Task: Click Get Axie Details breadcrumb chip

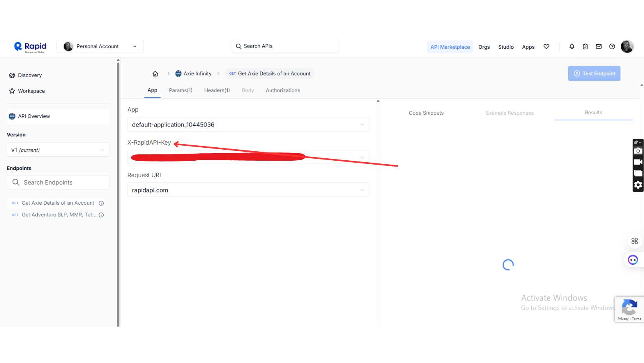Action: [x=270, y=73]
